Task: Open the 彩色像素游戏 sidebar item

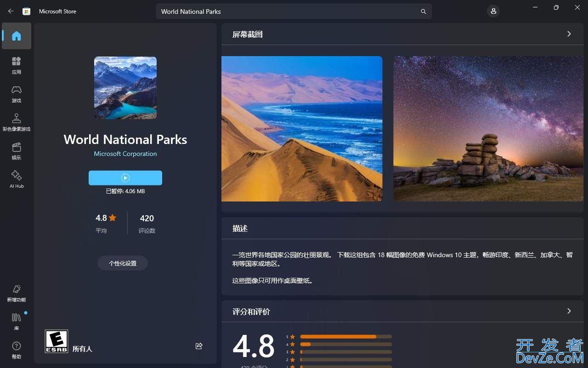Action: [x=17, y=122]
